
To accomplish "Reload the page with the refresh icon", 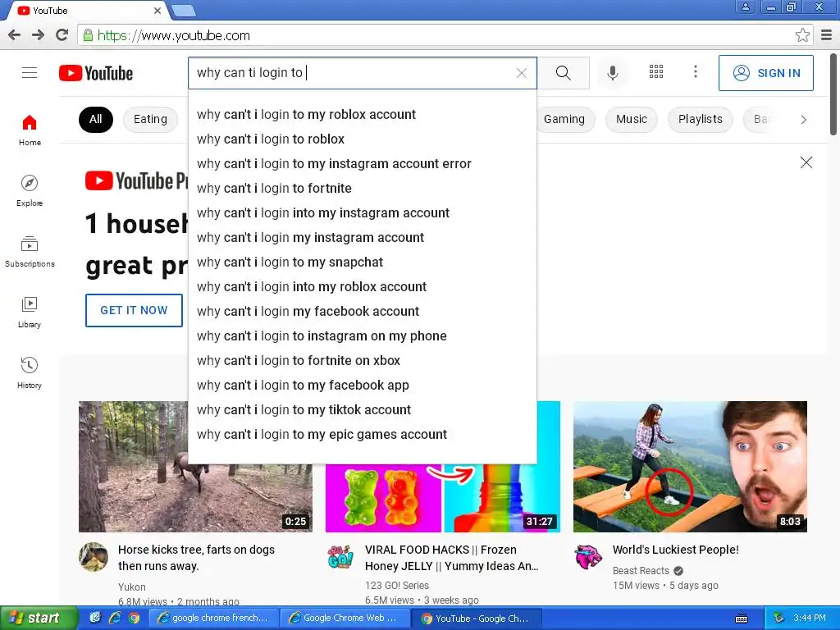I will (62, 35).
